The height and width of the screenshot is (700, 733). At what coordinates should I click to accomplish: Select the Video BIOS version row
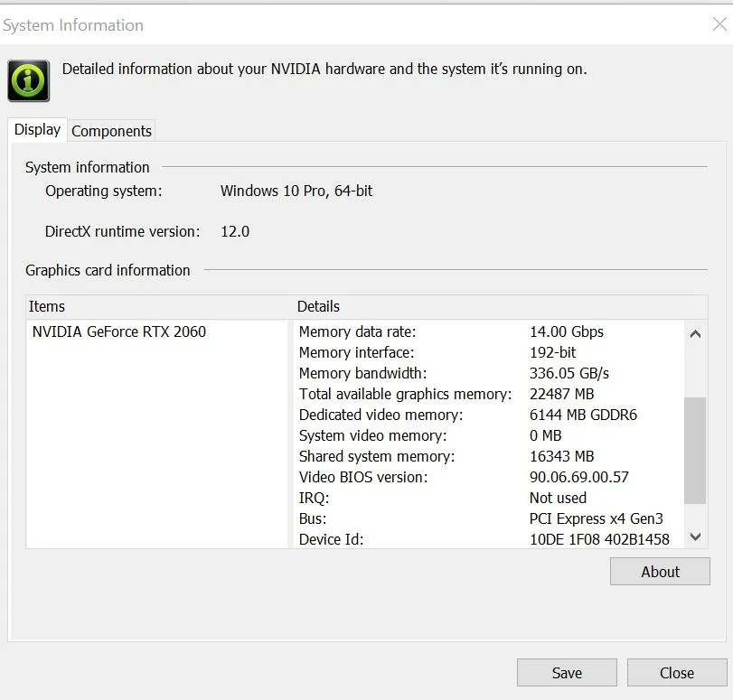pos(488,477)
